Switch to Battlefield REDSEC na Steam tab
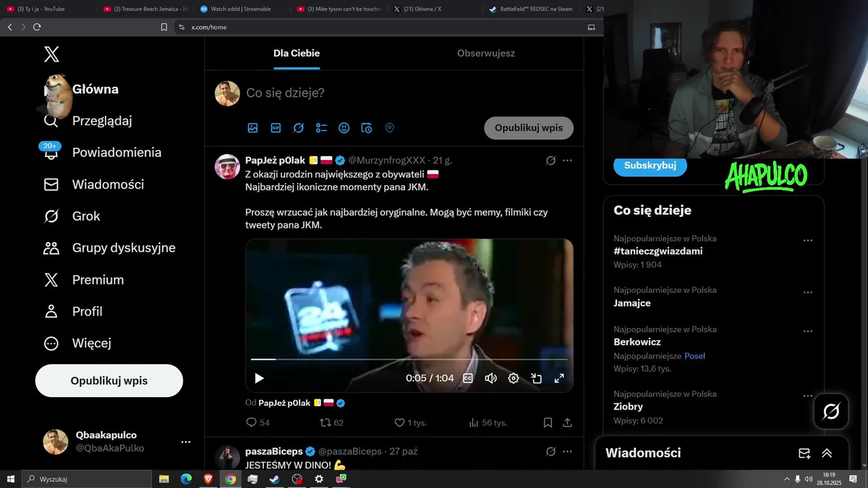The height and width of the screenshot is (488, 868). pyautogui.click(x=531, y=9)
